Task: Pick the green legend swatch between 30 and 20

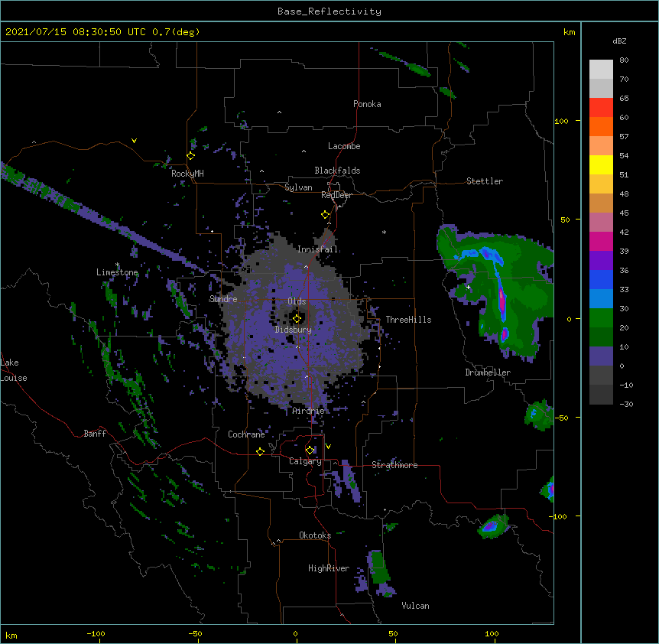Action: click(601, 318)
